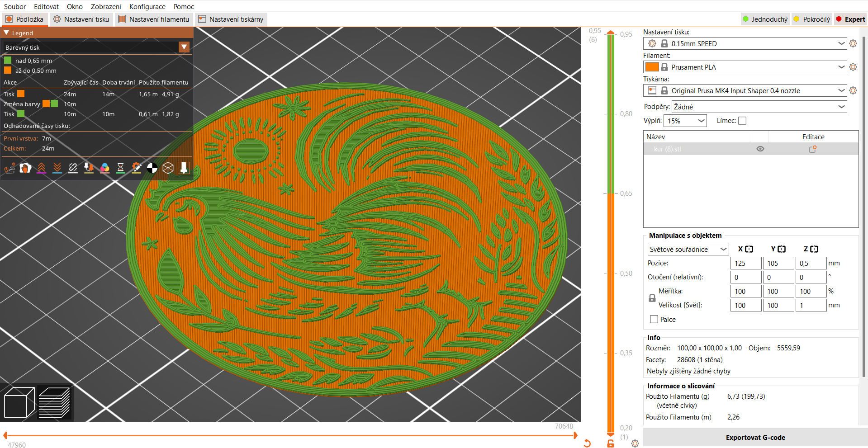Click the Měřítka X scale field

tap(746, 291)
